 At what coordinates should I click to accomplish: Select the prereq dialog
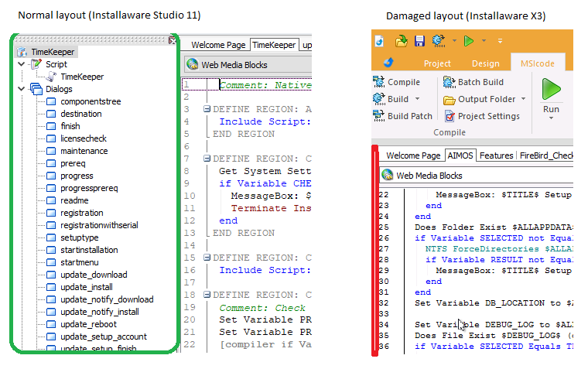pyautogui.click(x=73, y=163)
